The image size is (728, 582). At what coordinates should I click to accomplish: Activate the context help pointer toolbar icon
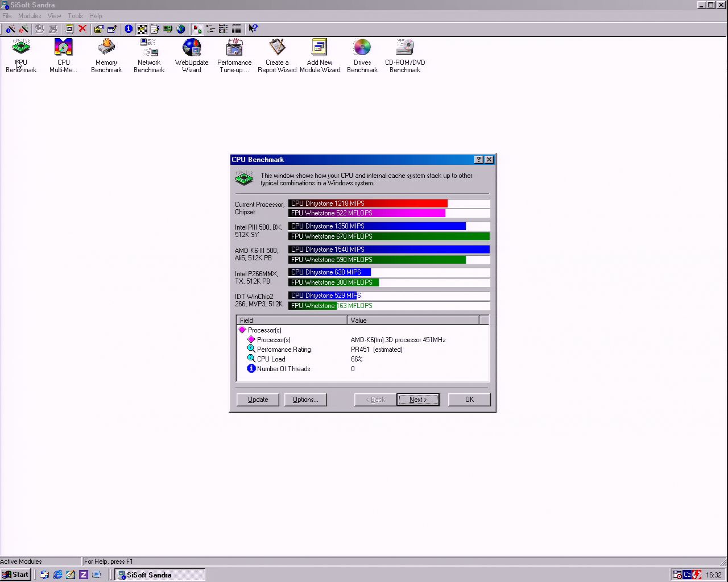tap(253, 28)
